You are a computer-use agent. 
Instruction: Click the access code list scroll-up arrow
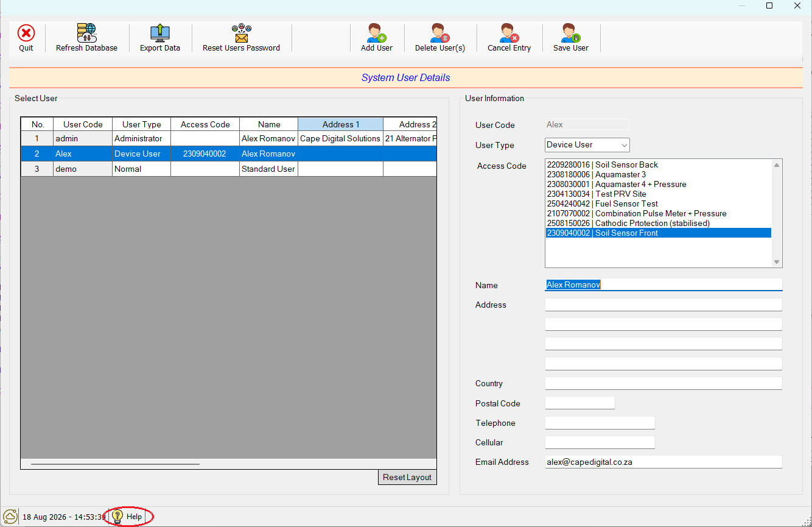click(x=777, y=165)
